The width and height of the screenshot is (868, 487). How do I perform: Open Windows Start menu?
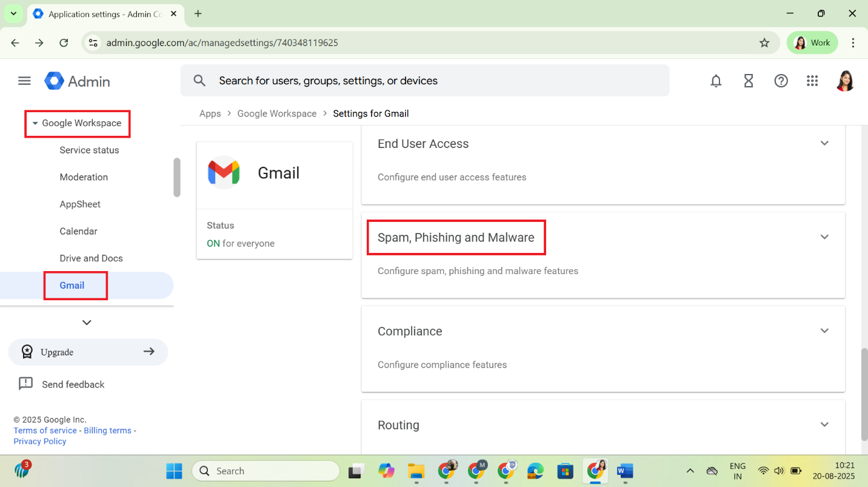[174, 471]
